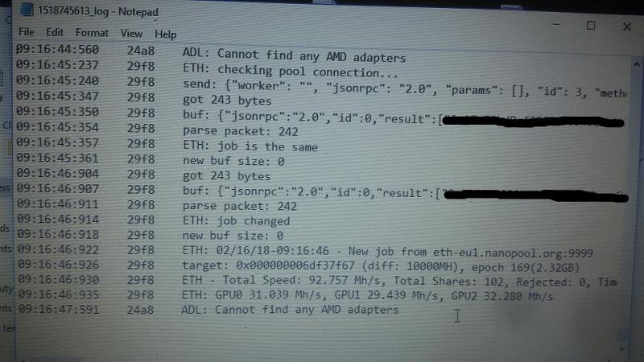Click the Notepad icon in title bar
This screenshot has height=362, width=644.
tap(27, 10)
